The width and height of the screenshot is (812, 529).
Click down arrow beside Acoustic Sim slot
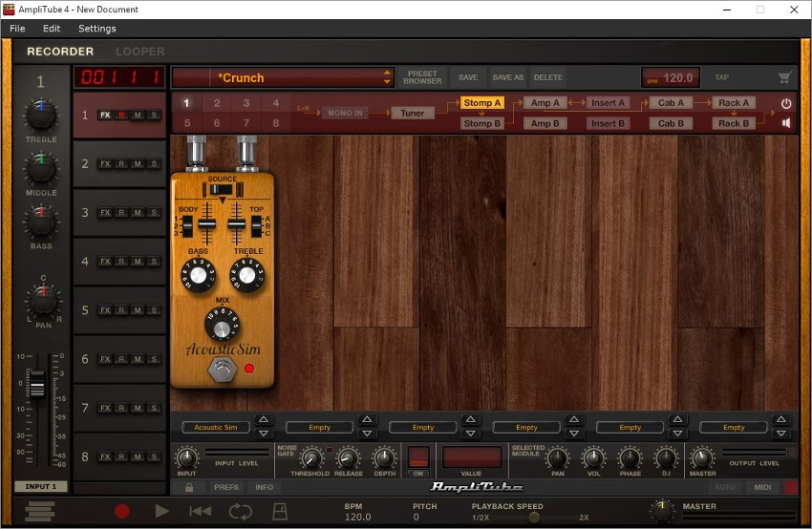click(264, 434)
